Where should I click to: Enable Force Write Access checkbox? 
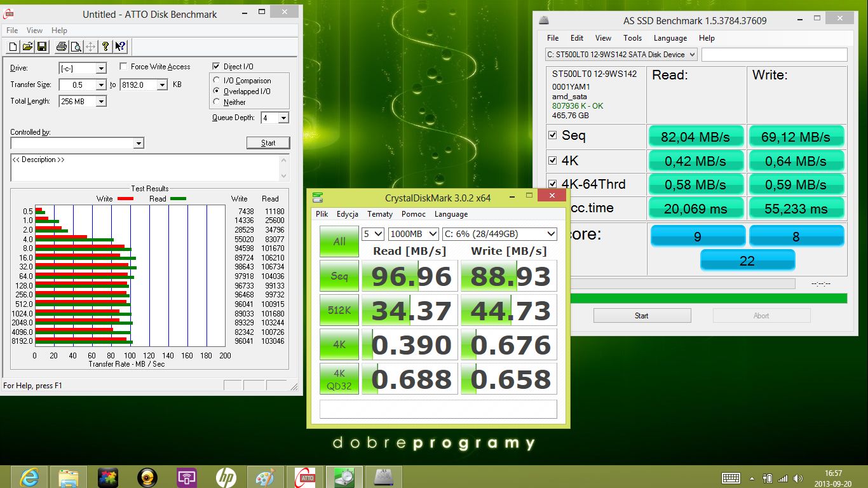click(123, 67)
